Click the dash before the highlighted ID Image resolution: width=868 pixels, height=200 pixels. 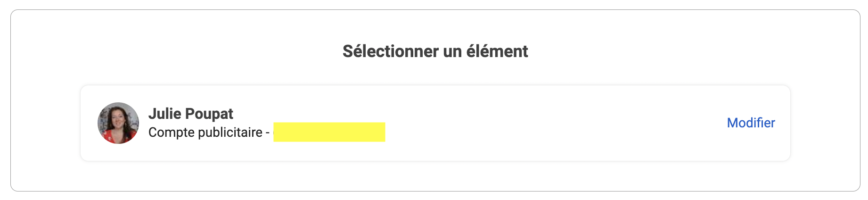[268, 133]
